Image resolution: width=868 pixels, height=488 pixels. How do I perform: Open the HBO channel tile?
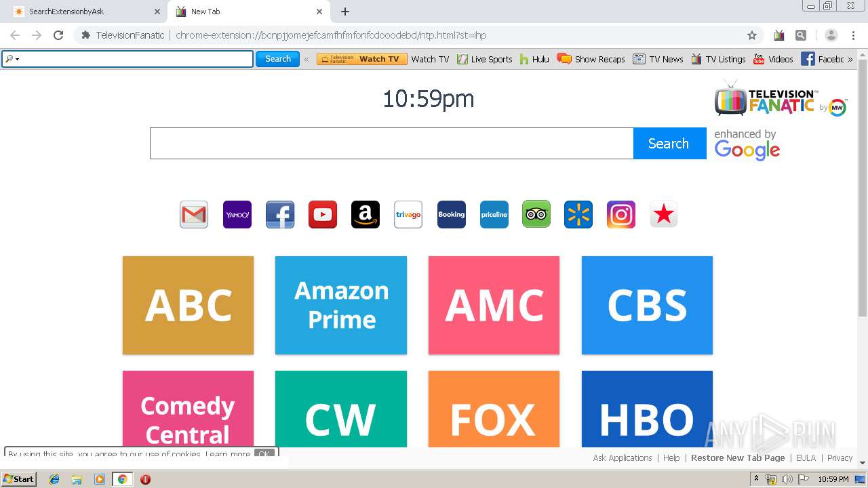[647, 409]
